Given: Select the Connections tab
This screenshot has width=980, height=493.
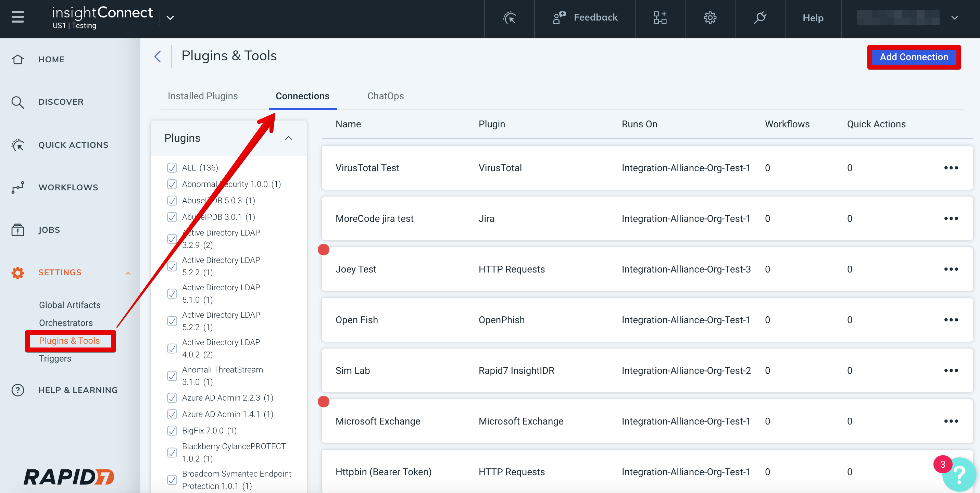Looking at the screenshot, I should point(302,96).
